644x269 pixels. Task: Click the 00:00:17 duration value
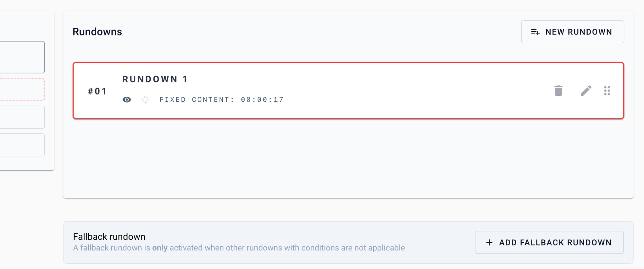point(262,100)
